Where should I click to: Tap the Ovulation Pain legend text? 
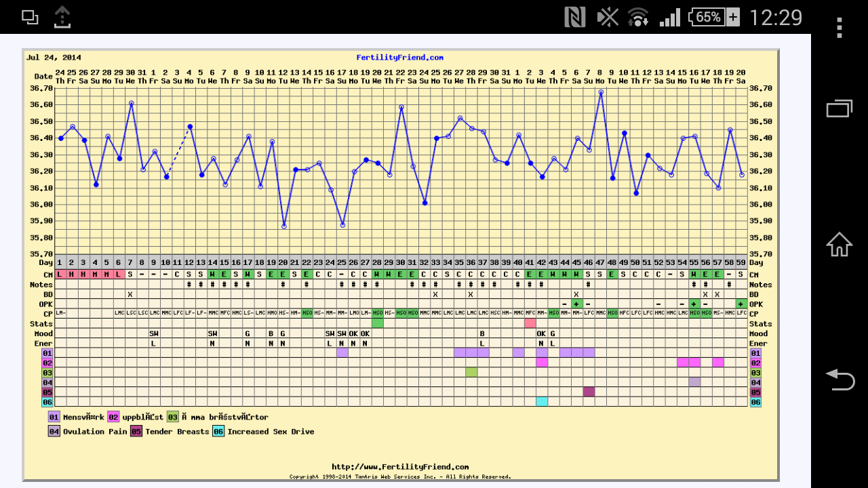(x=95, y=431)
